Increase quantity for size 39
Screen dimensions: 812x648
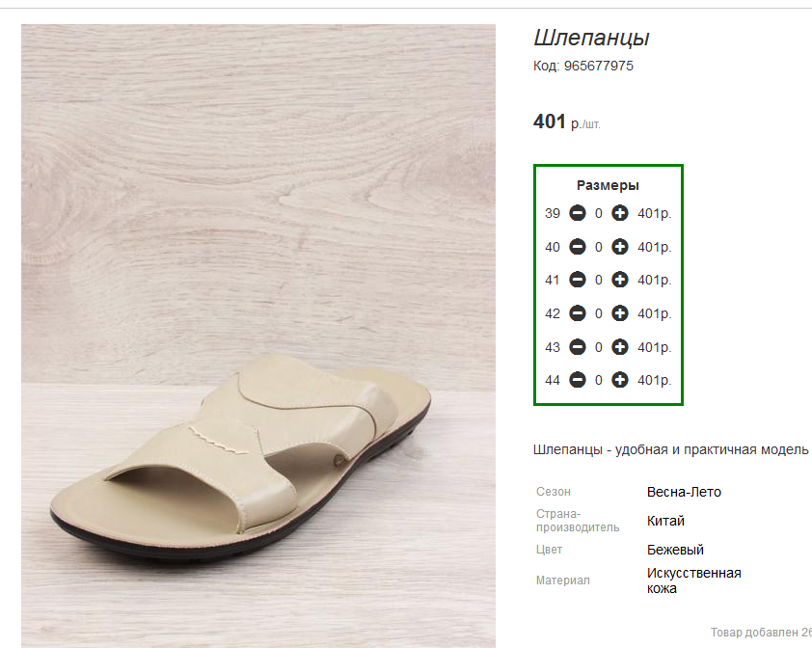[x=619, y=213]
